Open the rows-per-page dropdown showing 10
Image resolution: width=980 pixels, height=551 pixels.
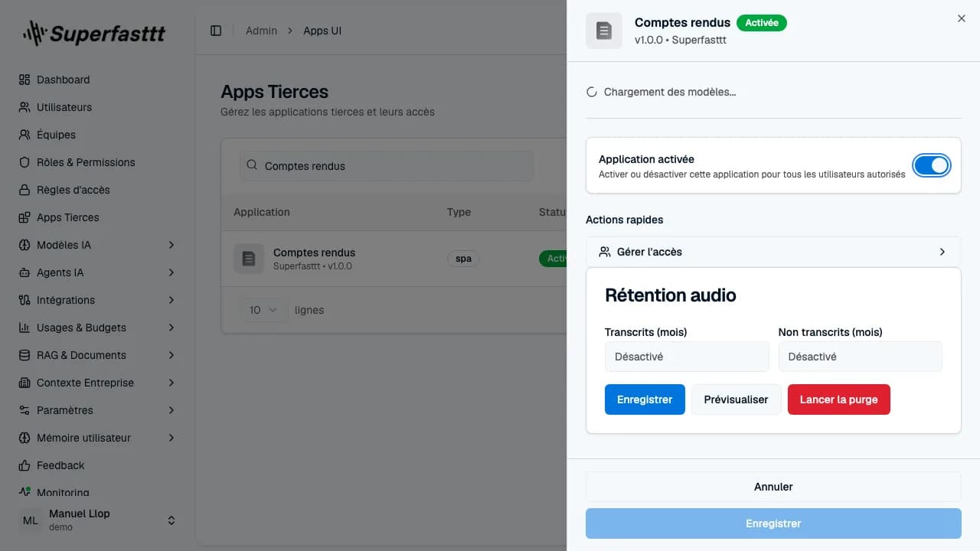(264, 310)
